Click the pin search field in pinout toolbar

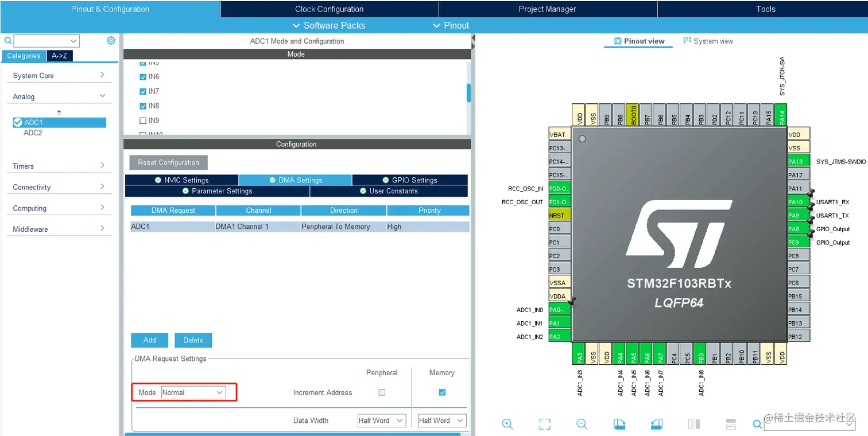[809, 423]
